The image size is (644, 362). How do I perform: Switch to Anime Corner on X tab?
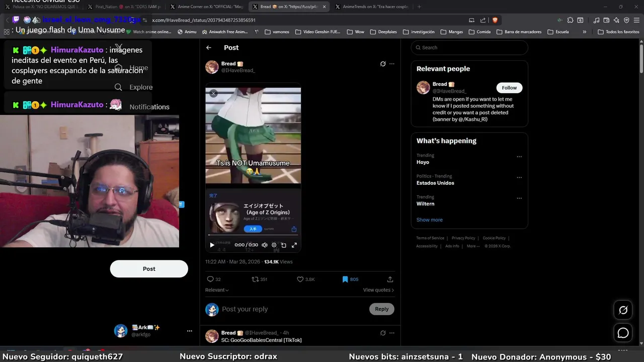206,7
